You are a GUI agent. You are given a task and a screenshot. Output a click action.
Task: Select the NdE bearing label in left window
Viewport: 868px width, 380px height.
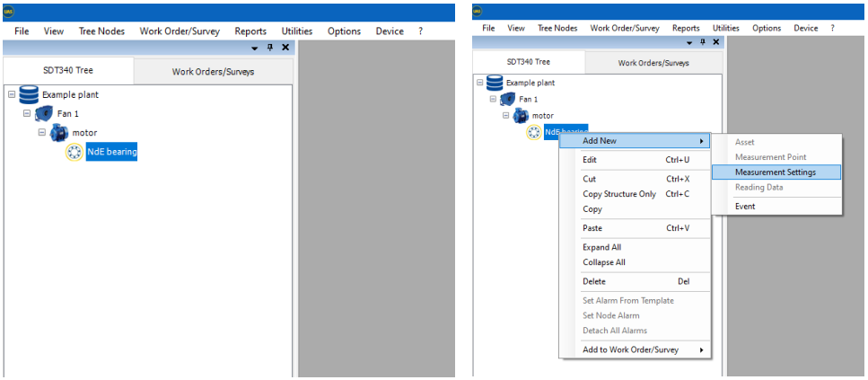112,153
